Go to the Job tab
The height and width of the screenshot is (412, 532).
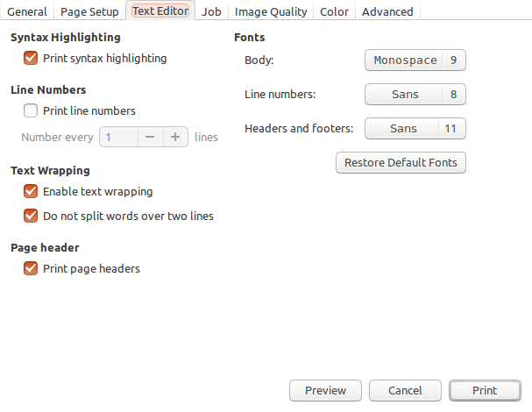click(211, 11)
